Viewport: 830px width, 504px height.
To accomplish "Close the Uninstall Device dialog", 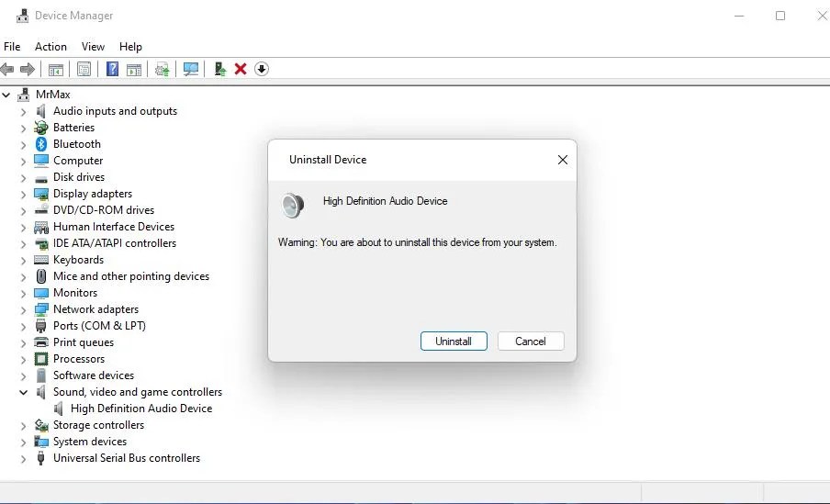I will [x=563, y=160].
